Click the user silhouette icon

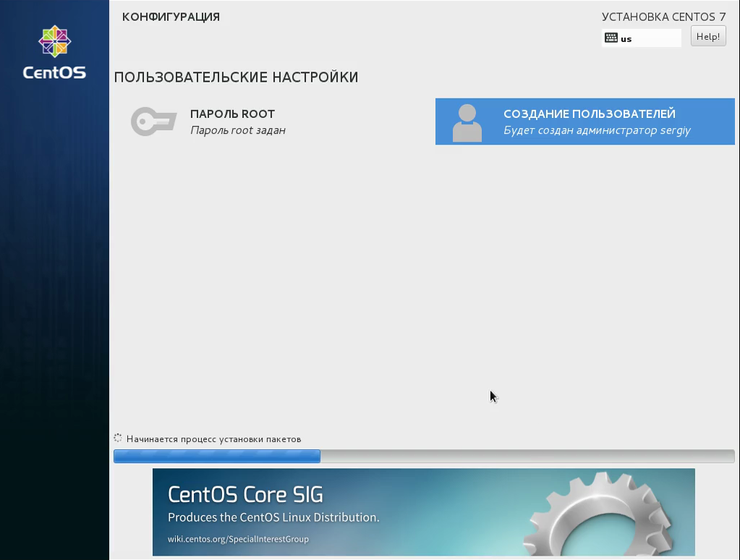[x=467, y=122]
